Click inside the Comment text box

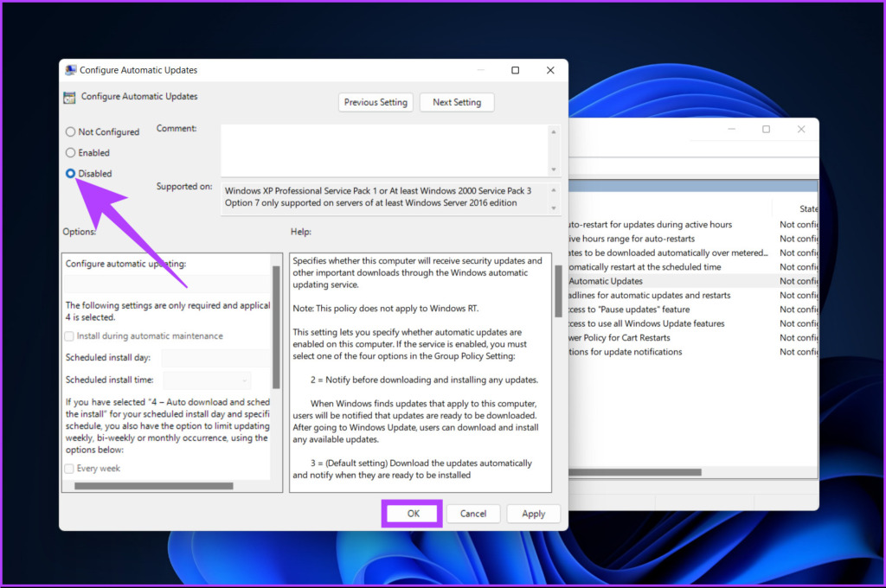pyautogui.click(x=385, y=150)
